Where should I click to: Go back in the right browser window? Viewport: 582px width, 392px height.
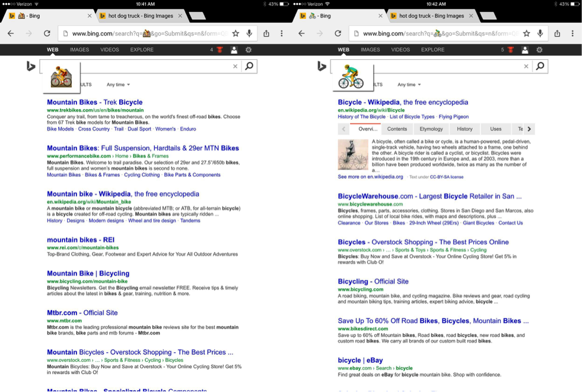point(302,33)
